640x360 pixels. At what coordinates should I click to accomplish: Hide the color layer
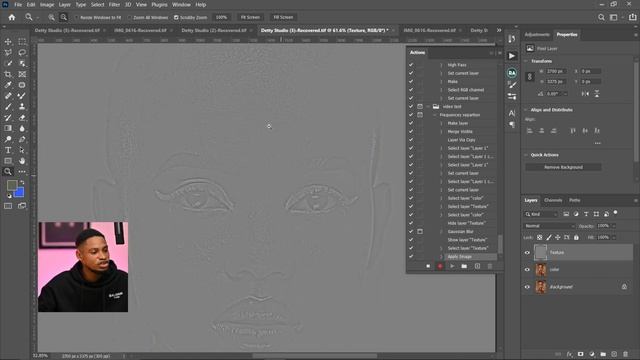click(x=527, y=269)
